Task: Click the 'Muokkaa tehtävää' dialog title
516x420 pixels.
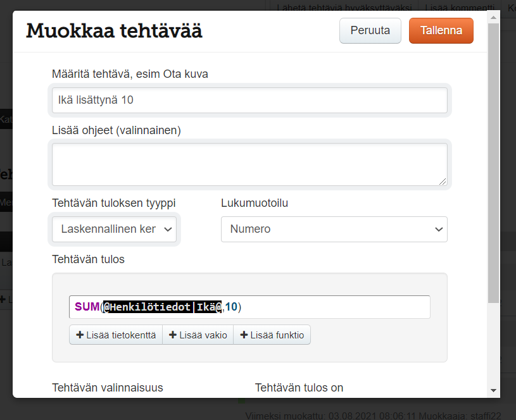Action: [114, 30]
